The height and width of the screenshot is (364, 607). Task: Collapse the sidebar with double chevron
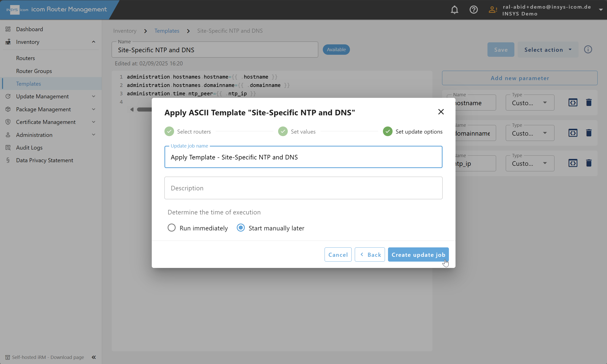pyautogui.click(x=94, y=357)
